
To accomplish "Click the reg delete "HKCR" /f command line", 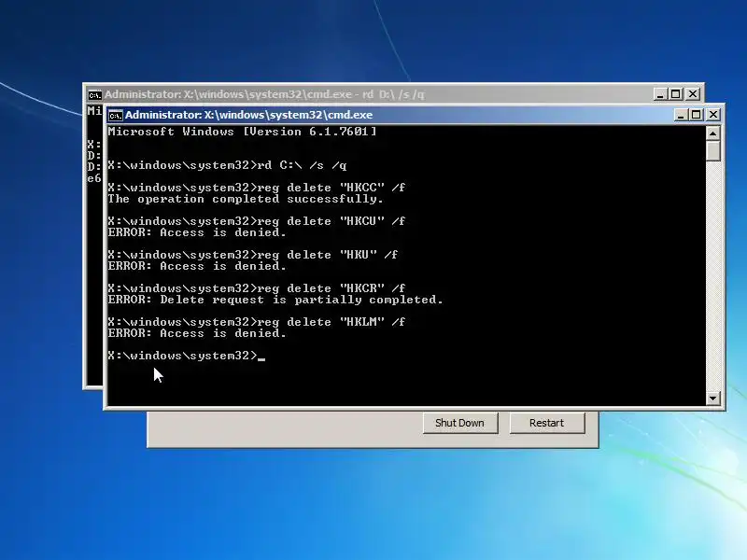I will point(256,288).
